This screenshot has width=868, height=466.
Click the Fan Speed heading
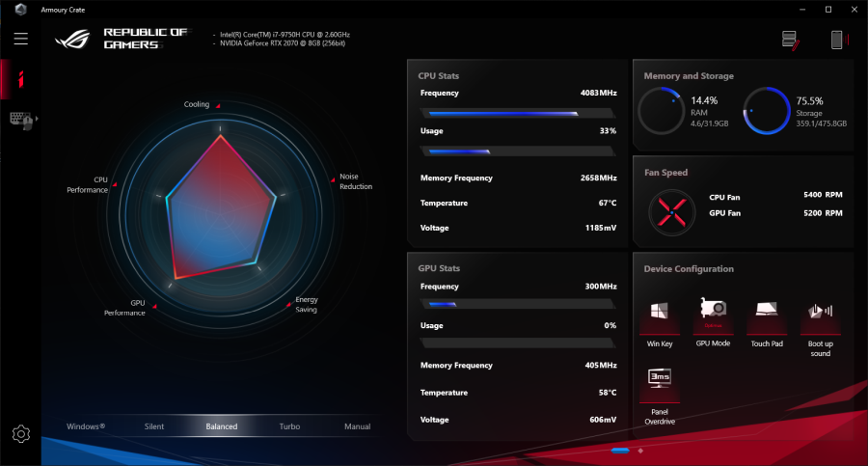(x=665, y=173)
